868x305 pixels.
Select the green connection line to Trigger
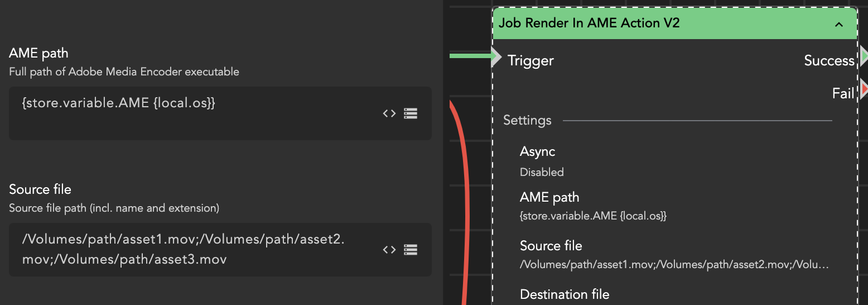tap(469, 56)
